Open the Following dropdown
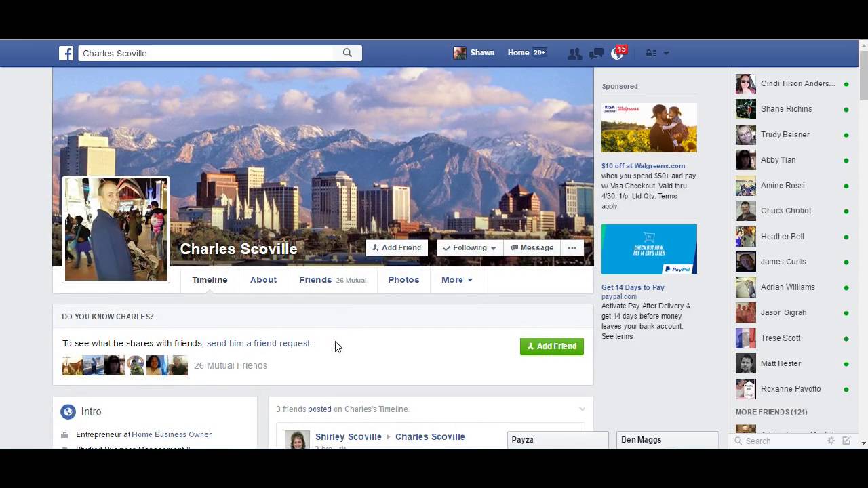 [x=469, y=248]
